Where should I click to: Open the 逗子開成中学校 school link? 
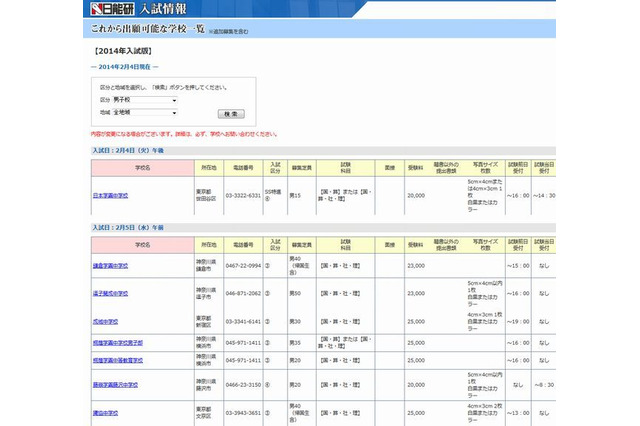pos(110,293)
